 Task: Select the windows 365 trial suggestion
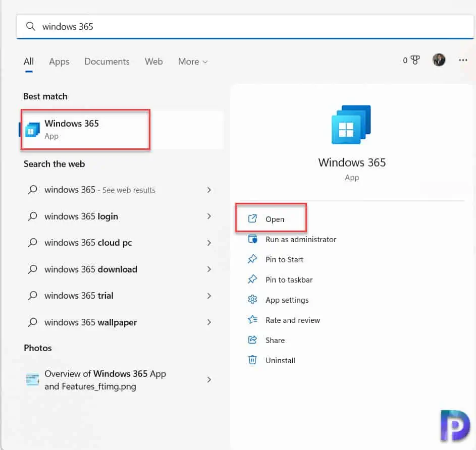point(79,296)
